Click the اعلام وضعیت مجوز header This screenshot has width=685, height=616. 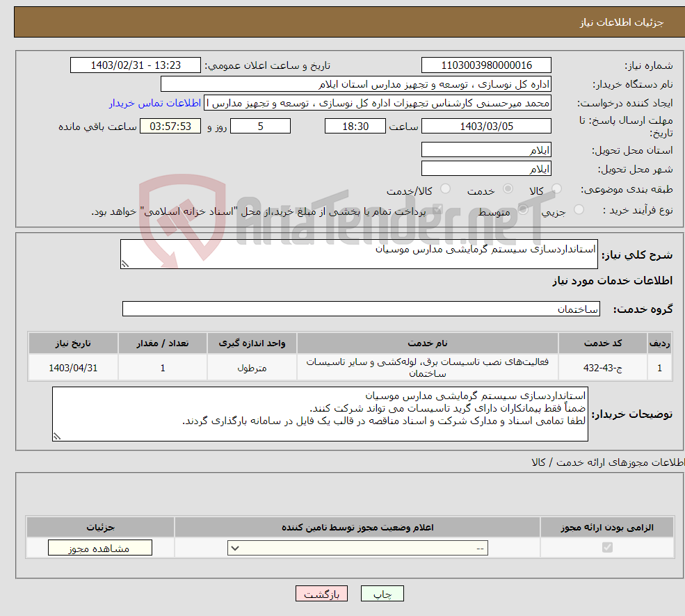(x=357, y=527)
